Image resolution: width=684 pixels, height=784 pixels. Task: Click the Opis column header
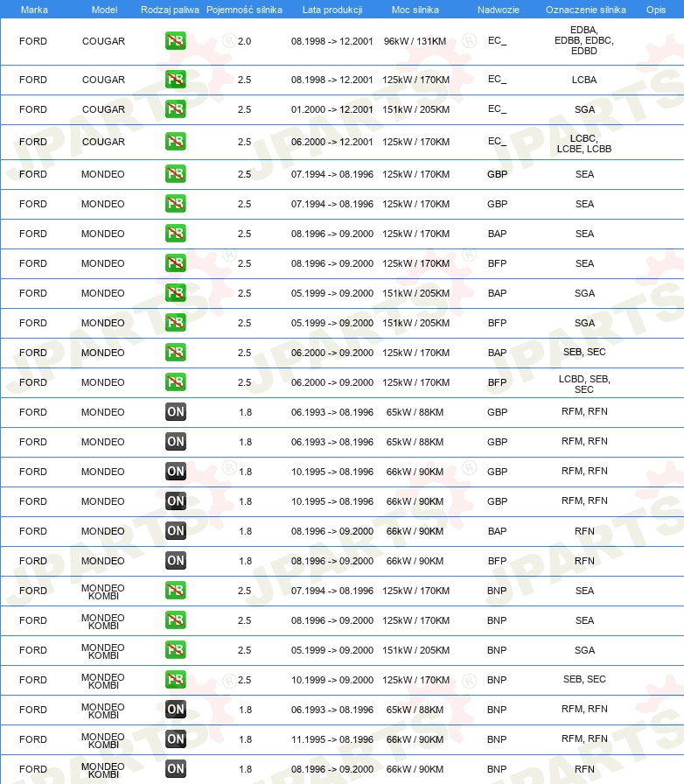click(x=656, y=10)
